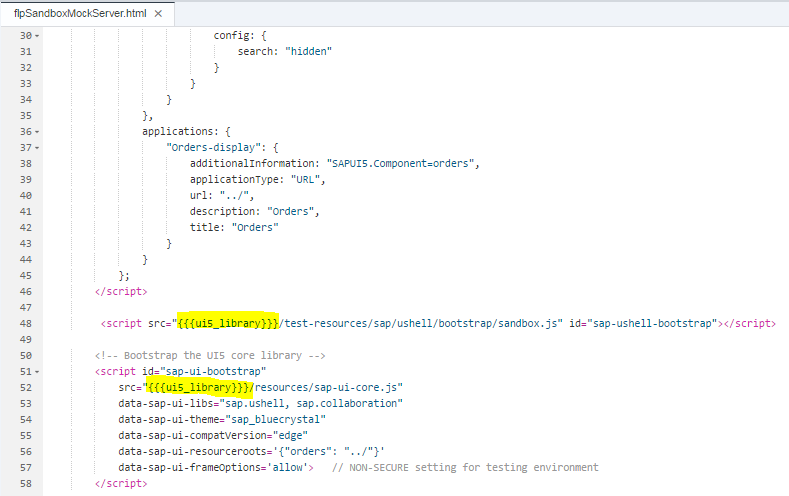Click the data-sap-ui-resourceroots line
This screenshot has height=496, width=789.
pyautogui.click(x=252, y=451)
